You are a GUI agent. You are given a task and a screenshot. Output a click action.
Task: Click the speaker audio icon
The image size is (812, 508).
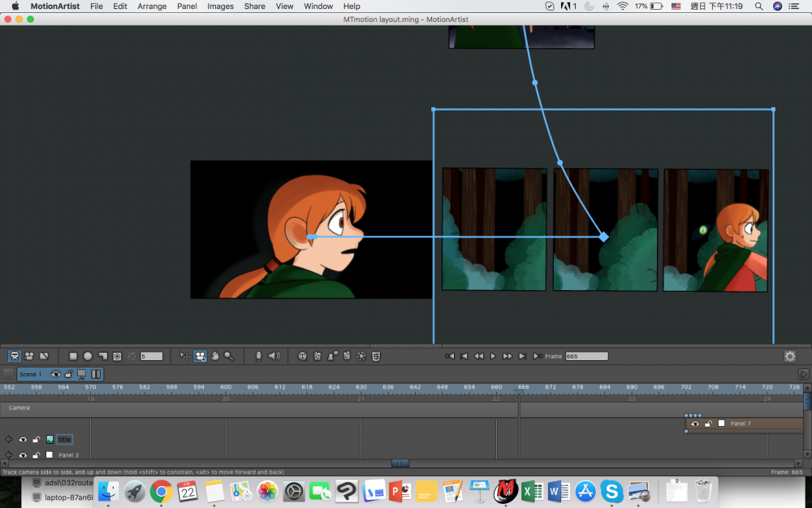pyautogui.click(x=274, y=356)
